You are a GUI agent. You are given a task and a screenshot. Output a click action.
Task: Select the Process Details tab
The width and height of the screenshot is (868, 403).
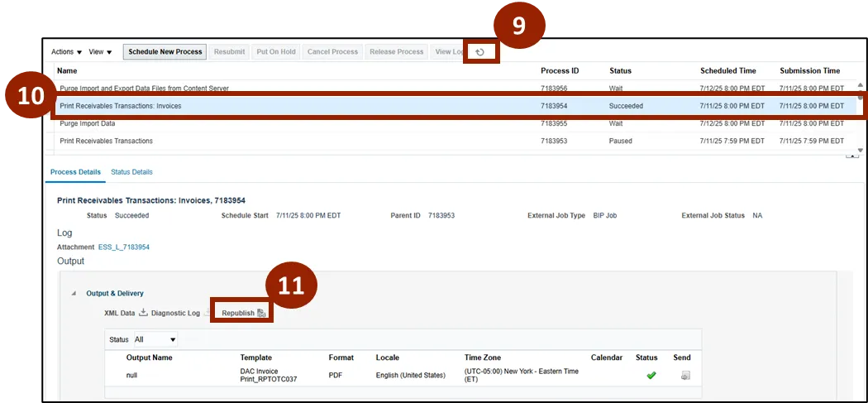(75, 172)
